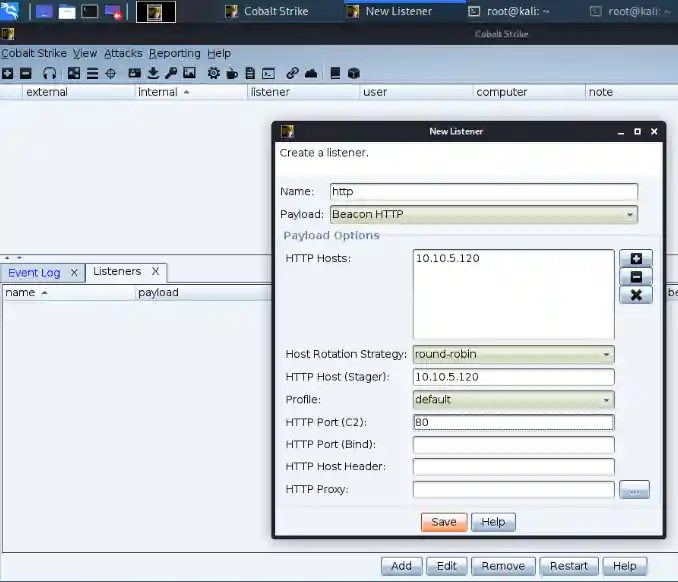
Task: Clear HTTP hosts with the X button
Action: point(635,294)
